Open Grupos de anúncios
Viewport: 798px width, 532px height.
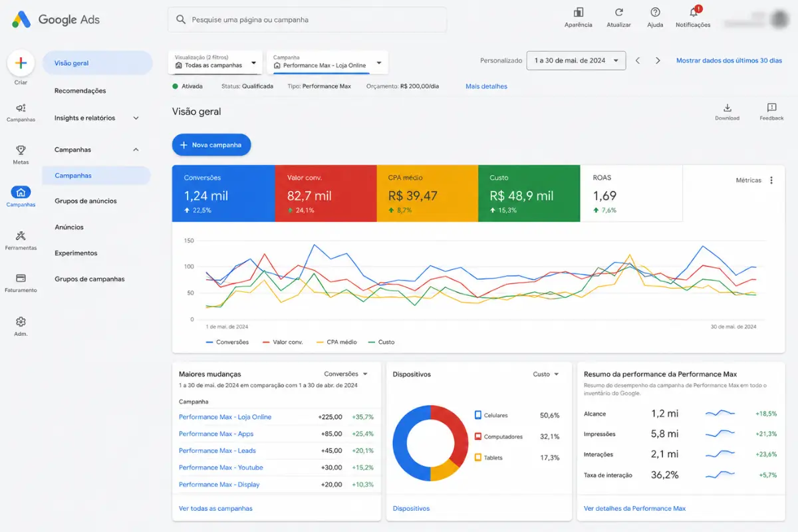click(86, 201)
